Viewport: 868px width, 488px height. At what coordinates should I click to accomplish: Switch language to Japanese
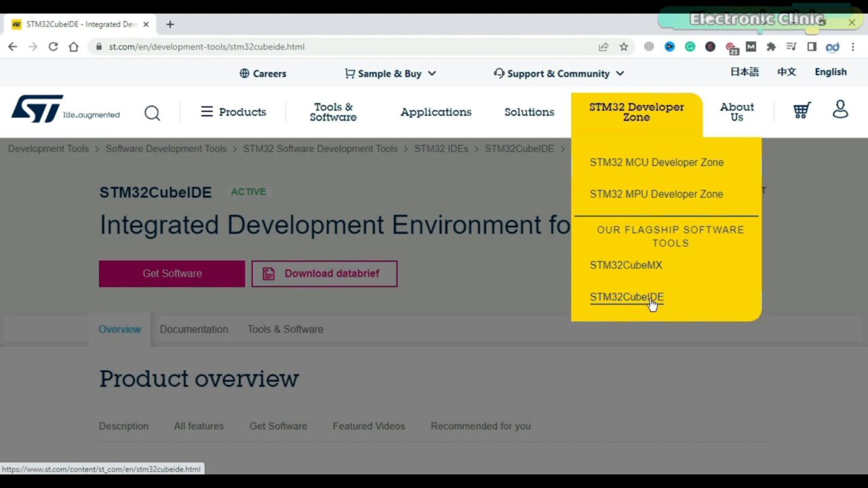745,72
